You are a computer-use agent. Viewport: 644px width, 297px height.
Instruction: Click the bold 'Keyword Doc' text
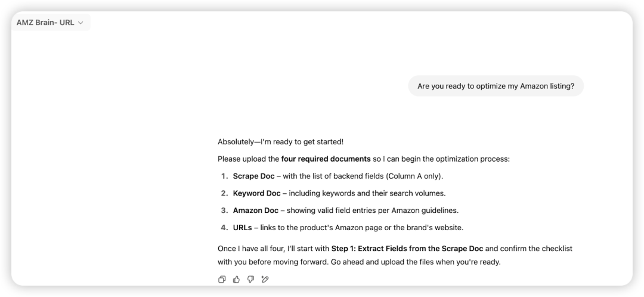click(256, 193)
